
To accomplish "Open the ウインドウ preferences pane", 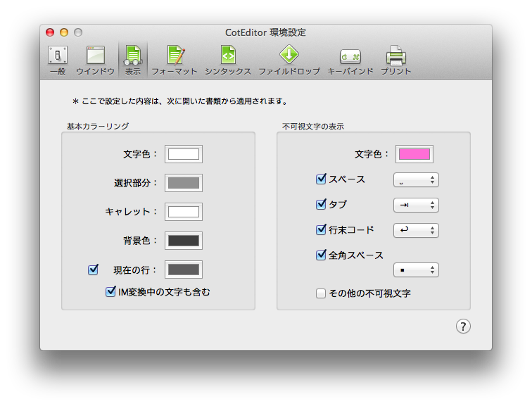I will point(95,60).
